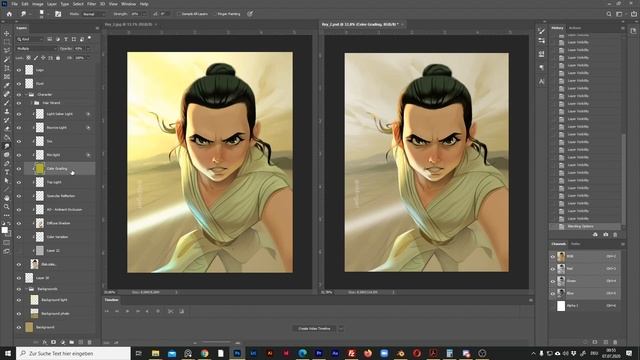Viewport: 640px width, 360px height.
Task: Click the Home icon in options bar
Action: 9,14
